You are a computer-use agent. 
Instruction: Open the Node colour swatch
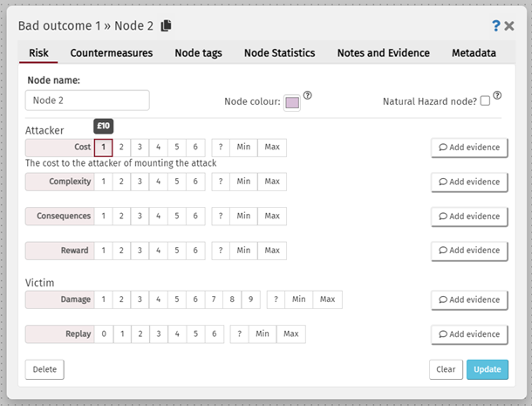point(291,102)
